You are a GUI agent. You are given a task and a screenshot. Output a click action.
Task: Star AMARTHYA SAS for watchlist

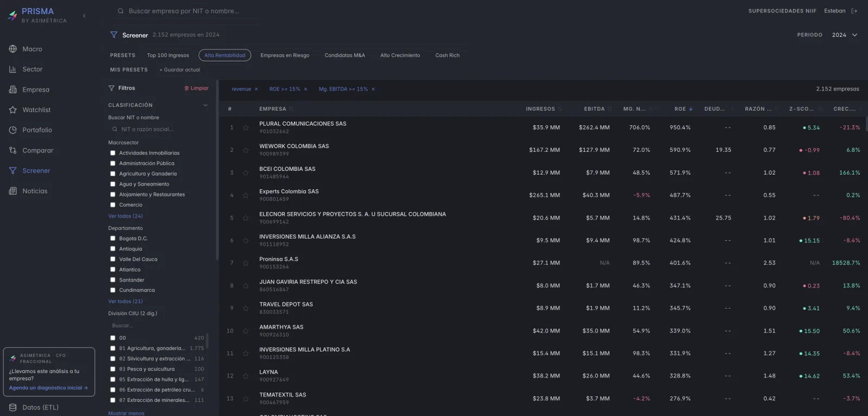point(246,331)
